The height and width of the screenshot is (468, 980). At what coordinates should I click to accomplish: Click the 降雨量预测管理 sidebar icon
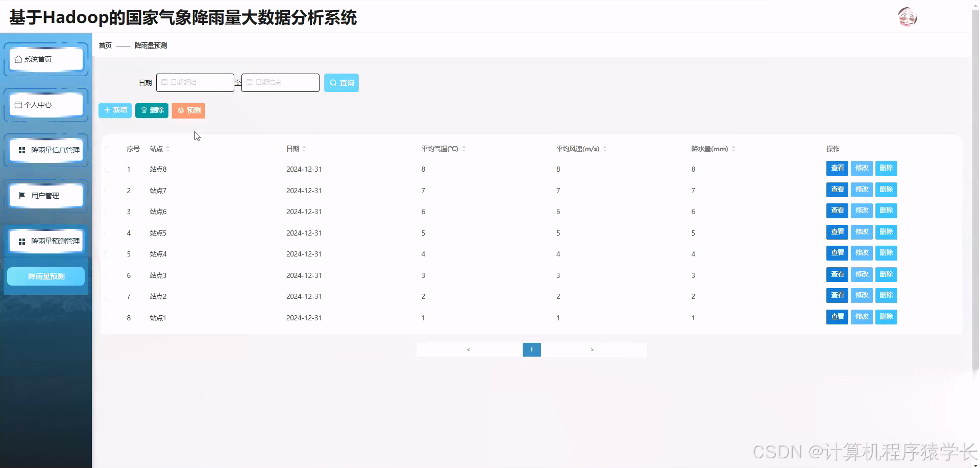coord(21,241)
